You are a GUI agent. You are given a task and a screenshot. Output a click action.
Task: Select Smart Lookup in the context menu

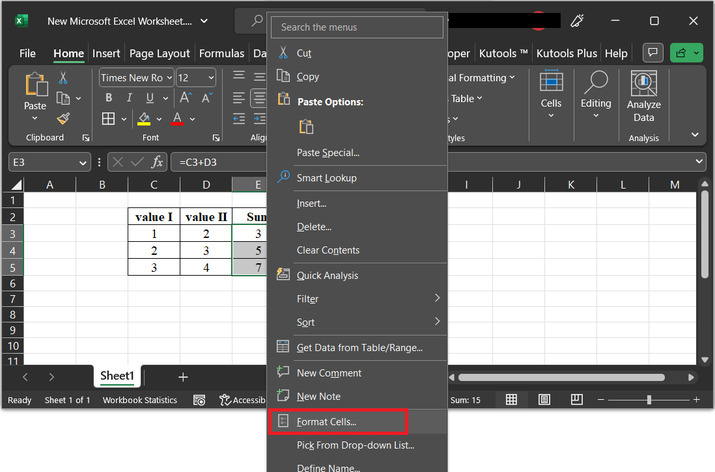point(357,178)
